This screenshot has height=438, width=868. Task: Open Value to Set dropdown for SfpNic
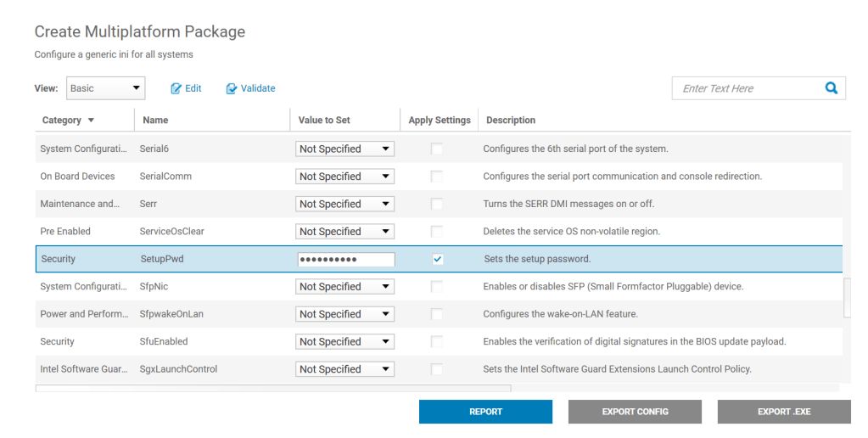click(x=344, y=287)
